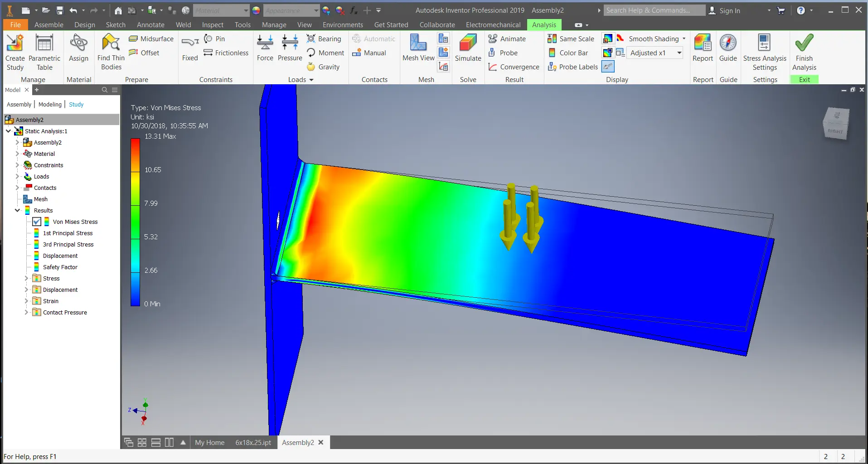Switch to the Environments ribbon tab
The width and height of the screenshot is (868, 464).
pyautogui.click(x=343, y=25)
